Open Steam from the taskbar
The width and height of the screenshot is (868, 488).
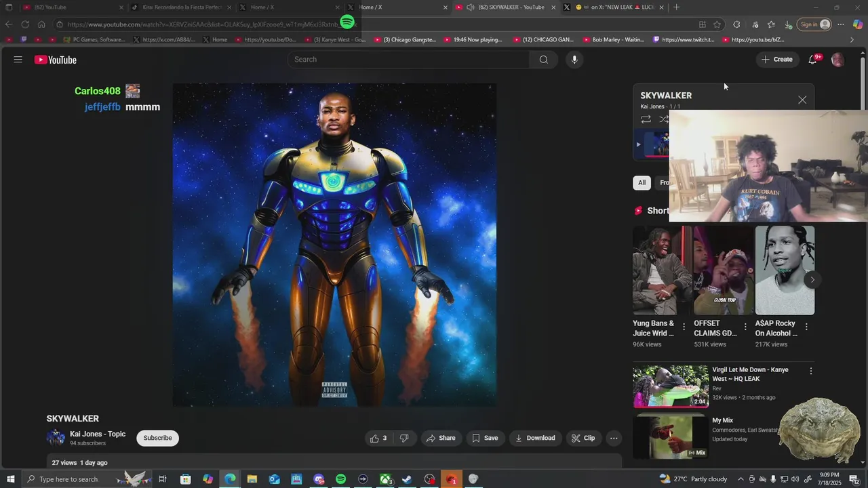click(x=407, y=479)
